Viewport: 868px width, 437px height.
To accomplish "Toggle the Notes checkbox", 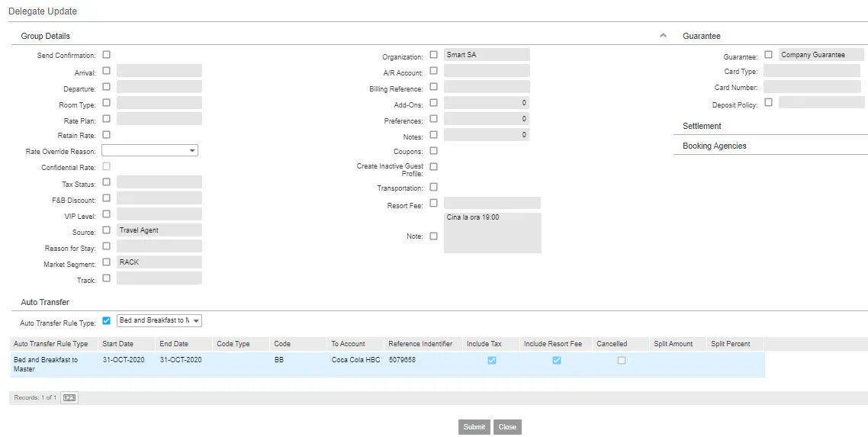I will pos(433,134).
